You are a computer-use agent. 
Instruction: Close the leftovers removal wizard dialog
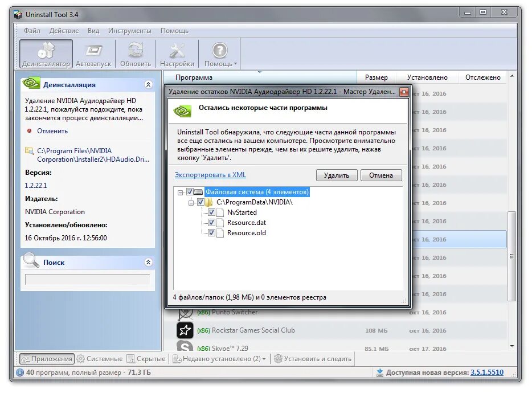pos(404,92)
